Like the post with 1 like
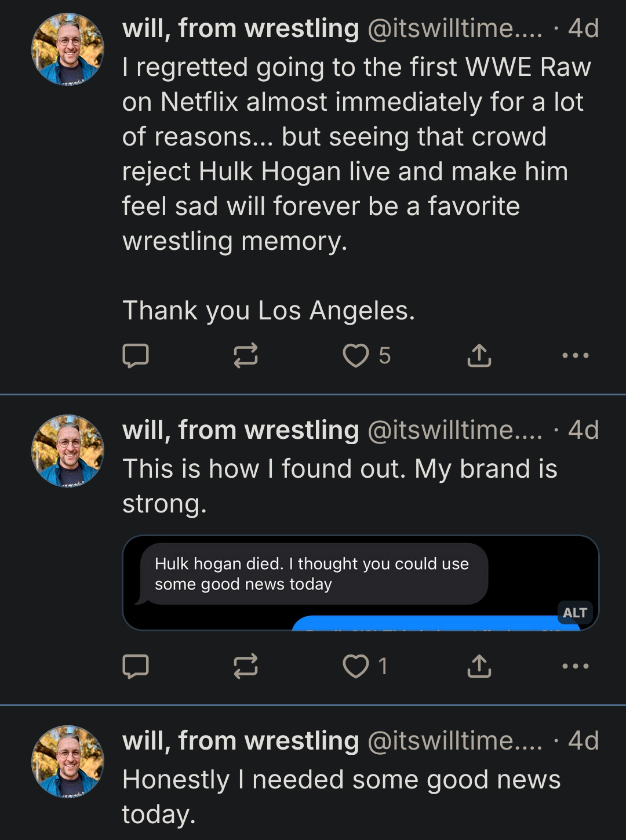Viewport: 626px width, 840px height. tap(356, 666)
